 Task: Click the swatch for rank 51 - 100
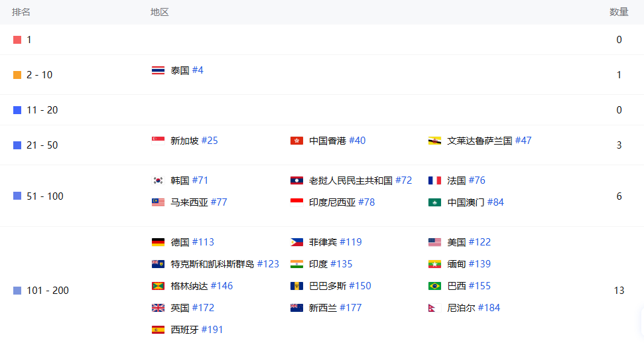(x=17, y=196)
